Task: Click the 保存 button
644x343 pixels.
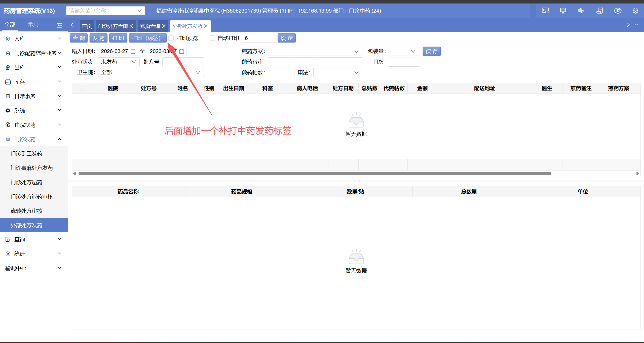Action: click(431, 51)
